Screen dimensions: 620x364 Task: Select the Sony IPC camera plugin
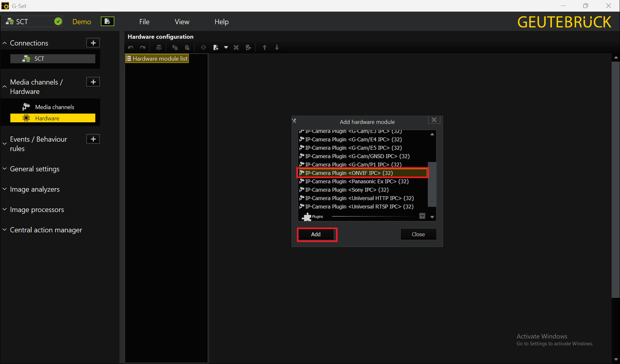click(x=341, y=190)
